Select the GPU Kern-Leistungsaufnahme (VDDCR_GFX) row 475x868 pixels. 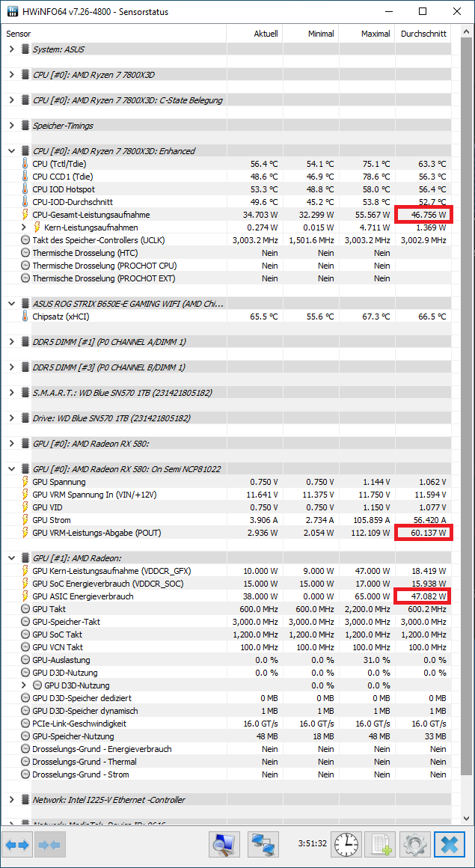point(227,571)
